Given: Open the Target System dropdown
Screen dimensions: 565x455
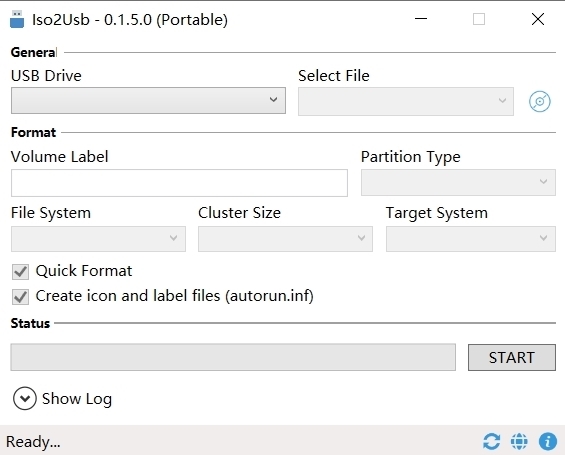Looking at the screenshot, I should click(x=471, y=238).
